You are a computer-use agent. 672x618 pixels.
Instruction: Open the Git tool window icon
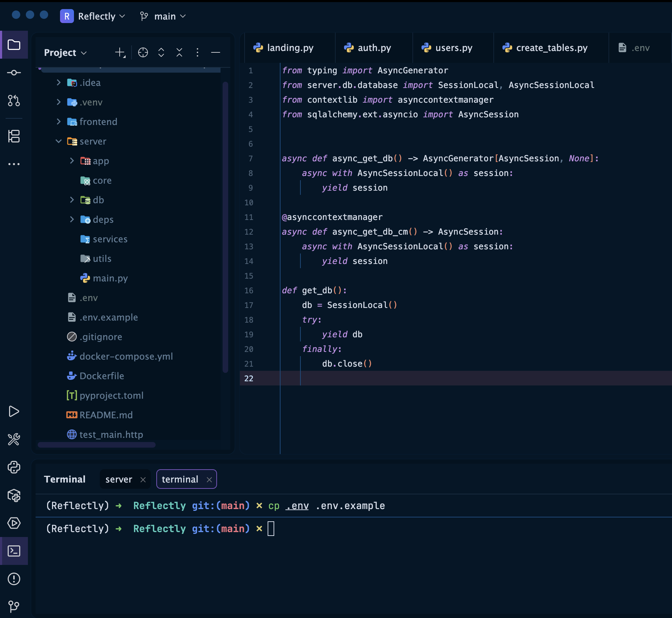pos(14,607)
